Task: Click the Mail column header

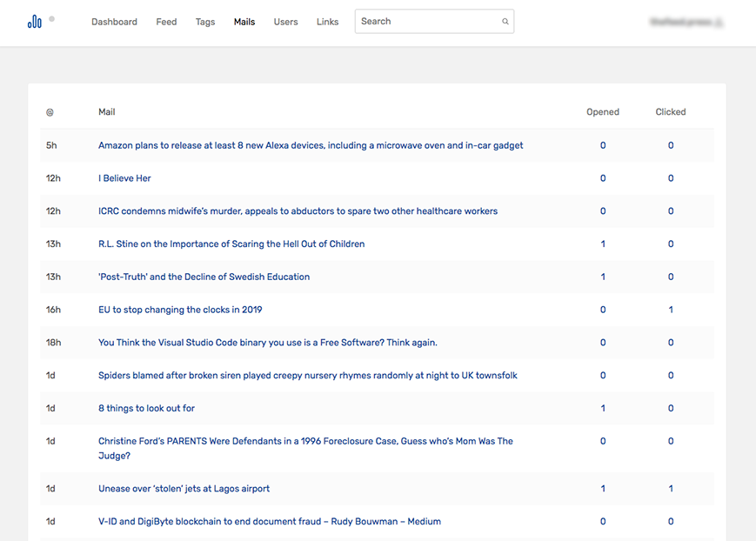Action: (x=106, y=112)
